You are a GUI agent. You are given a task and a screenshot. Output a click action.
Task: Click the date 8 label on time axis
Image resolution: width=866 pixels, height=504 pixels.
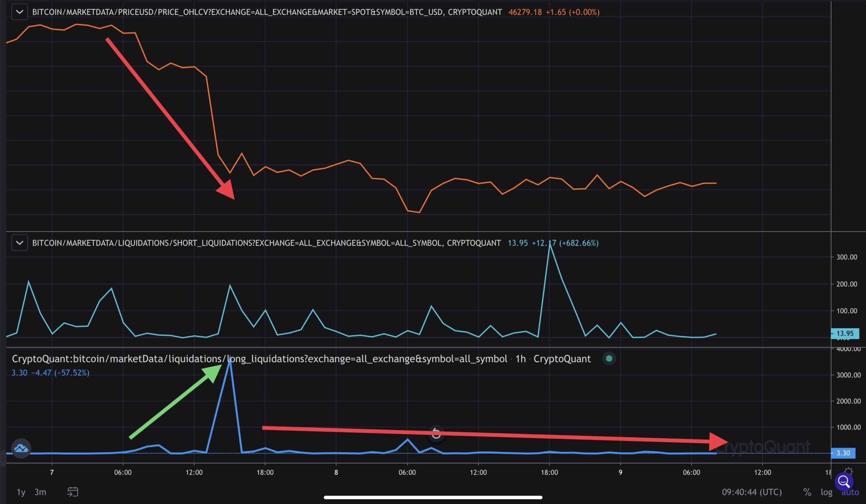pyautogui.click(x=336, y=473)
